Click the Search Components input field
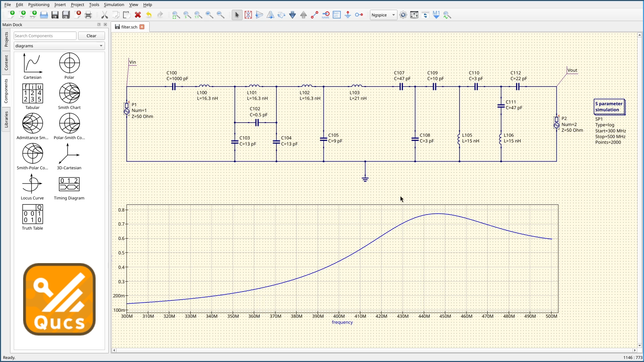The width and height of the screenshot is (644, 362). point(45,36)
